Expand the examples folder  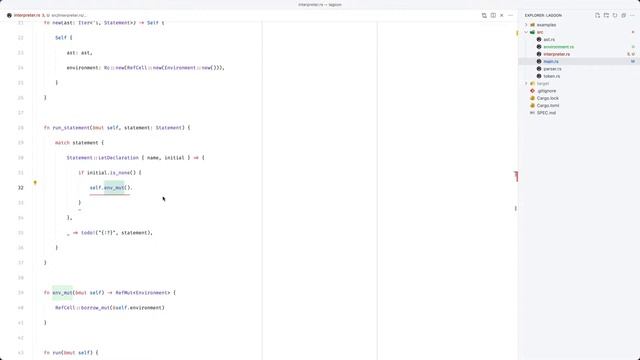coord(546,25)
